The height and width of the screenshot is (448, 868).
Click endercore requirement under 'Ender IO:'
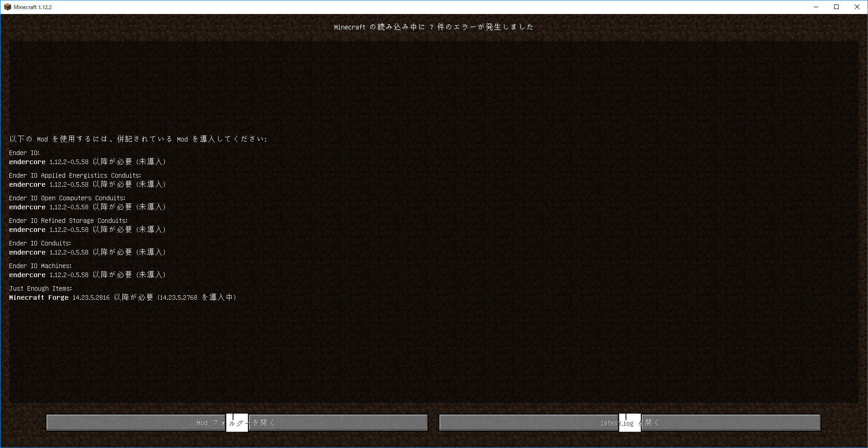pos(88,162)
